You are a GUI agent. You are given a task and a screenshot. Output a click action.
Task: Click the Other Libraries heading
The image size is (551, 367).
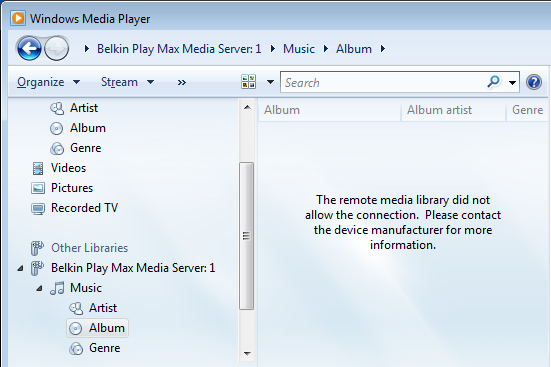pos(90,248)
